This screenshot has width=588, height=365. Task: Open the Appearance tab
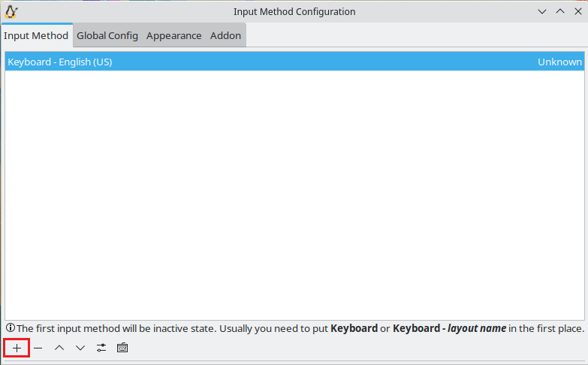[174, 35]
